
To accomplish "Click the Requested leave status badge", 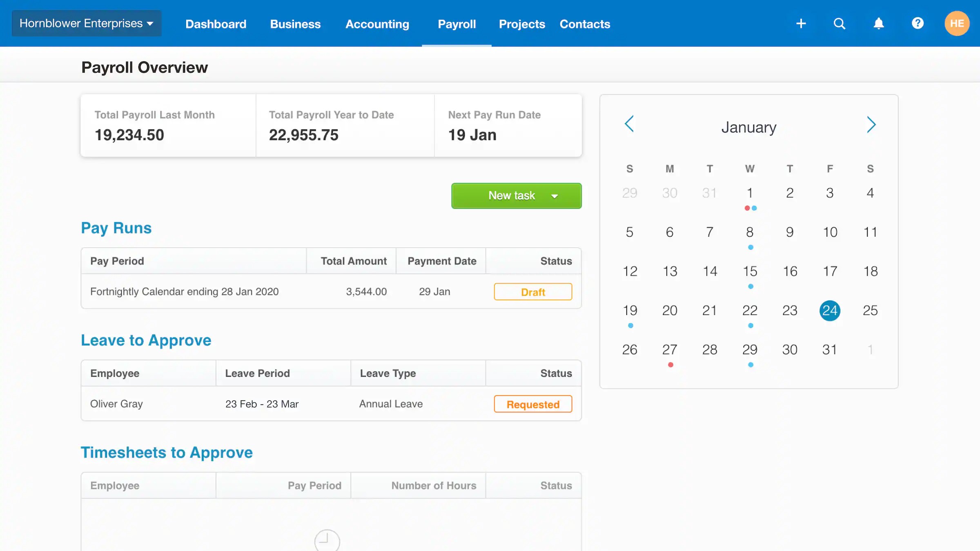I will [532, 404].
